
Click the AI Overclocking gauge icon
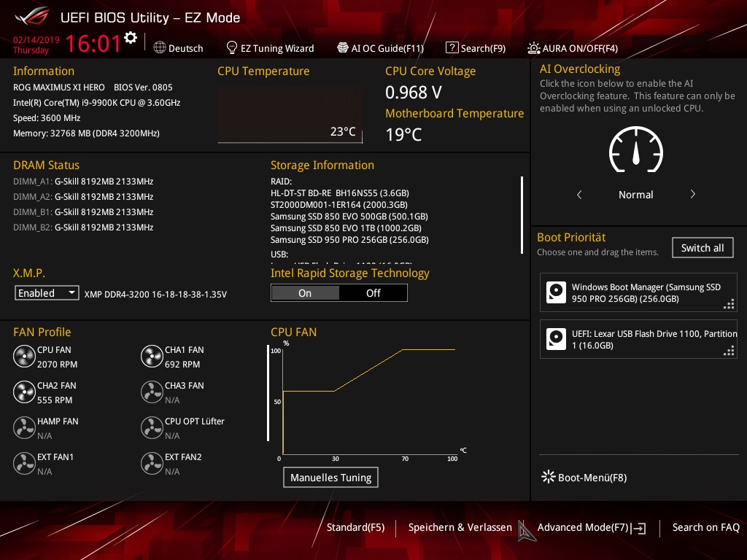click(635, 149)
